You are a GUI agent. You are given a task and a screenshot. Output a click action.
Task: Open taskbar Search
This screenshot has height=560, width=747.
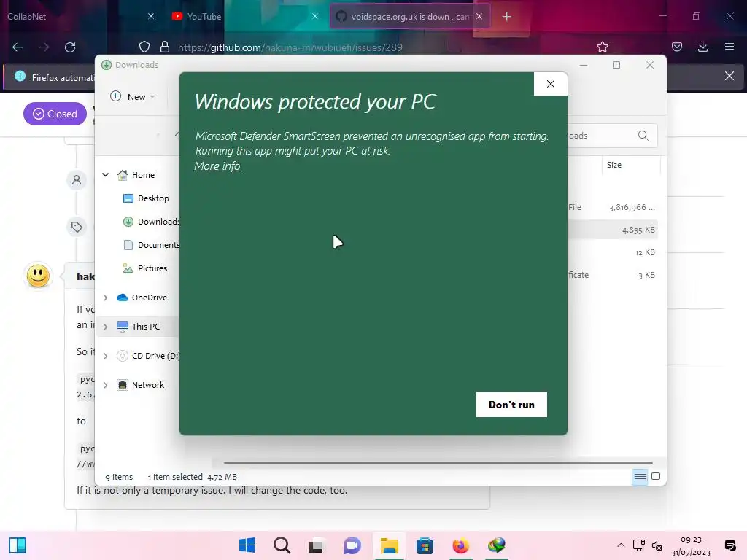click(282, 545)
